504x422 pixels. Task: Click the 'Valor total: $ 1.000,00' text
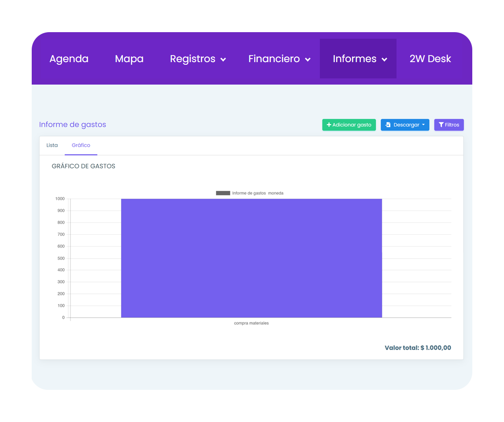pyautogui.click(x=418, y=348)
